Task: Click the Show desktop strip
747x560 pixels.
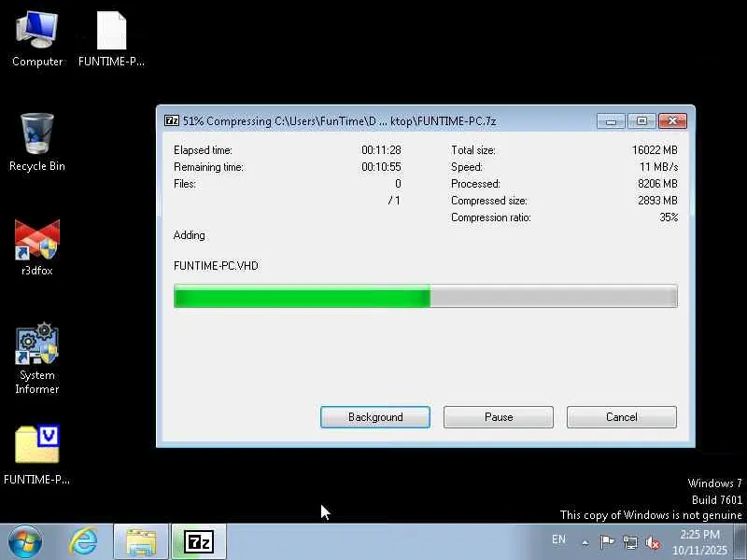Action: [x=741, y=542]
